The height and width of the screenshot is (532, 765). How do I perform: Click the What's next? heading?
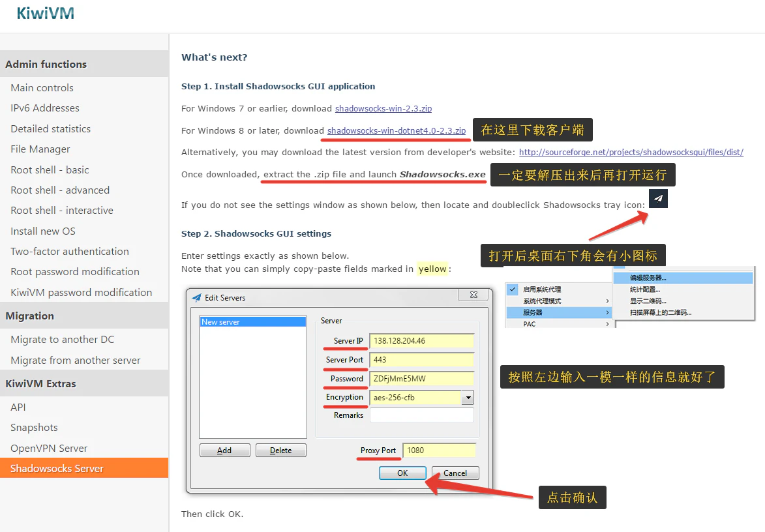(x=214, y=57)
